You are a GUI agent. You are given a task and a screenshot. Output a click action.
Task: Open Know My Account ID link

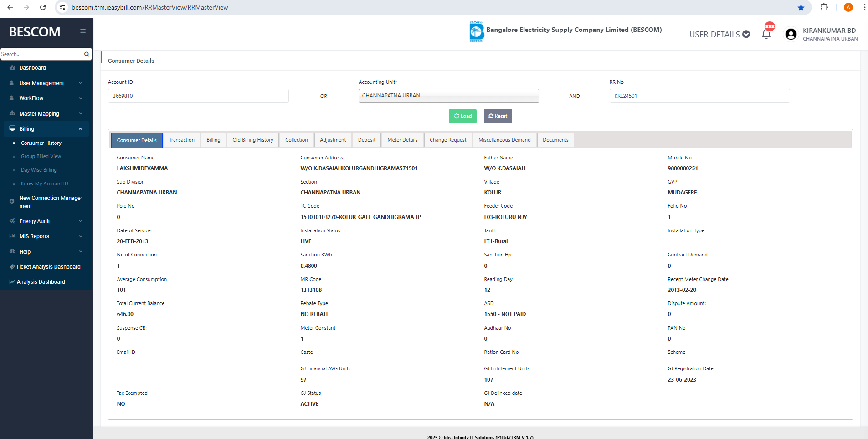point(45,184)
